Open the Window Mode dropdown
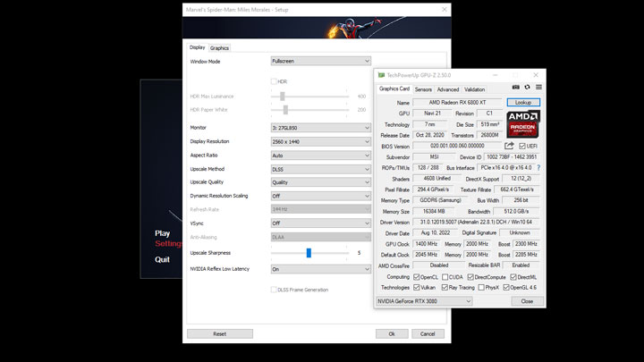Screen dimensions: 644x362 pos(321,61)
